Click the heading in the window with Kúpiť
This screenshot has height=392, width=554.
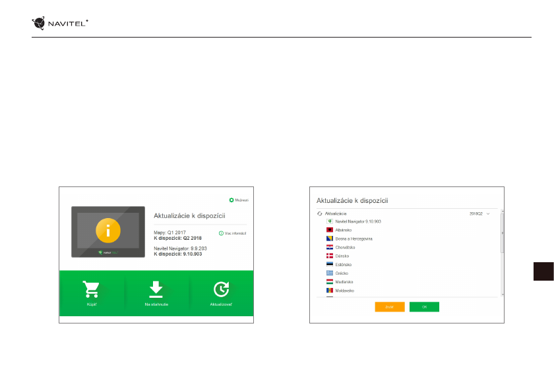189,216
